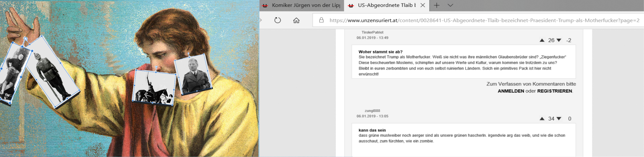This screenshot has width=644, height=157.
Task: Expand the tab list chevron
Action: tap(450, 5)
